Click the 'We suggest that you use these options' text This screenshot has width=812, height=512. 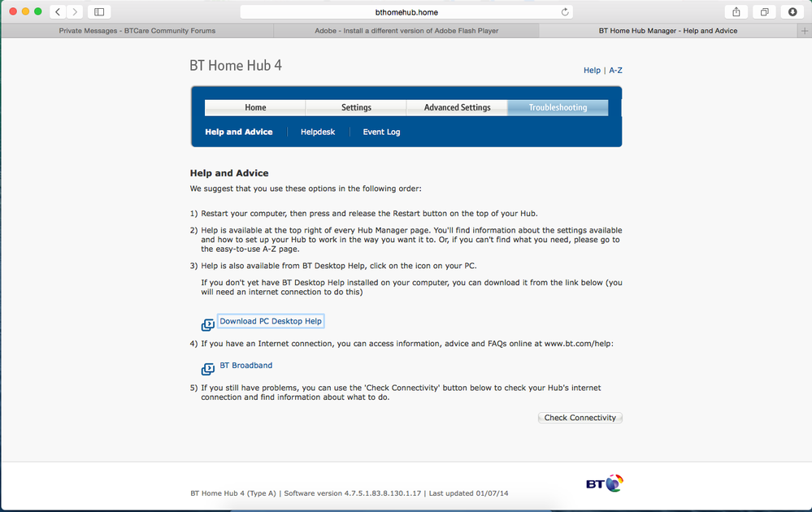point(306,189)
